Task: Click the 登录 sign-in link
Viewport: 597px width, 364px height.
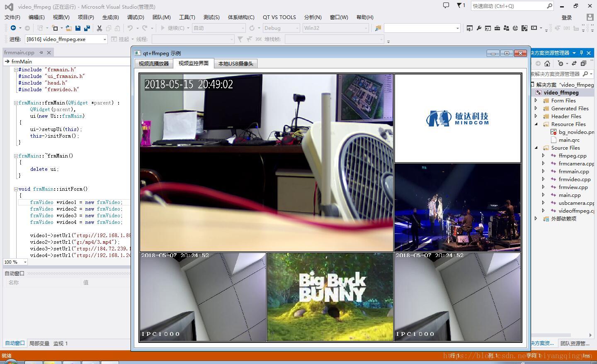Action: (567, 17)
